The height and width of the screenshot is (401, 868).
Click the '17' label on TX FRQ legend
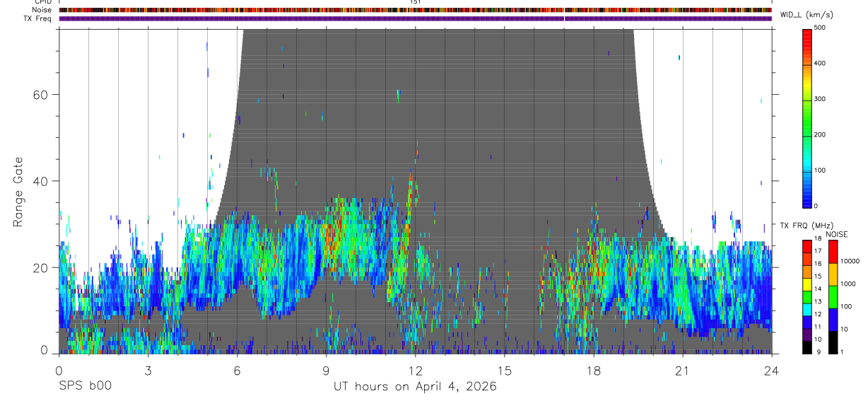(818, 251)
